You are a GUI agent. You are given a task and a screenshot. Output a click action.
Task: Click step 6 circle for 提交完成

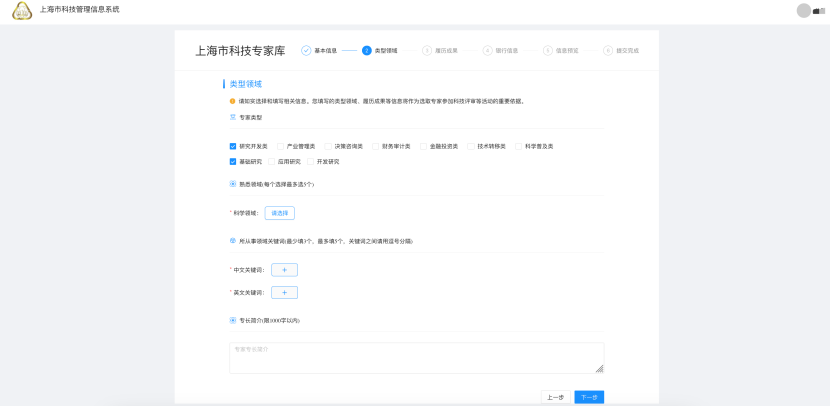click(x=608, y=50)
